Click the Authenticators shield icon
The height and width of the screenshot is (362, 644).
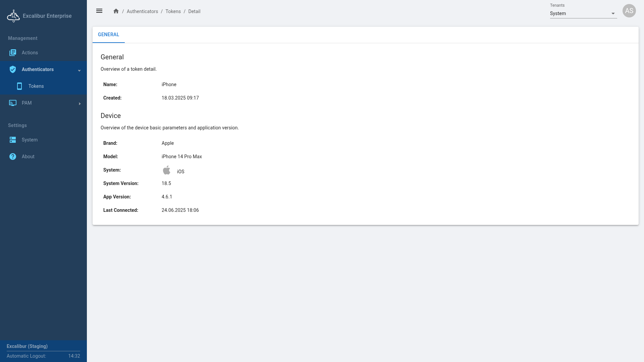click(13, 69)
